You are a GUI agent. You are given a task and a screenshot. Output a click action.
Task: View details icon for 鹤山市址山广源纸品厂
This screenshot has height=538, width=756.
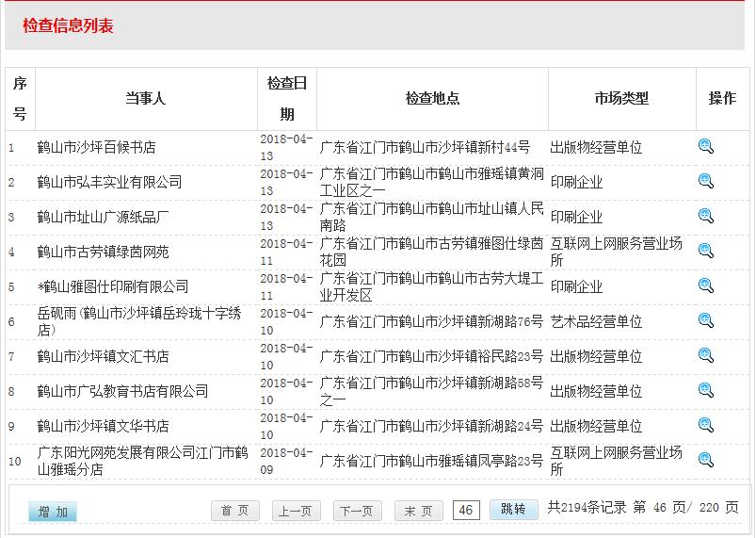pos(706,216)
